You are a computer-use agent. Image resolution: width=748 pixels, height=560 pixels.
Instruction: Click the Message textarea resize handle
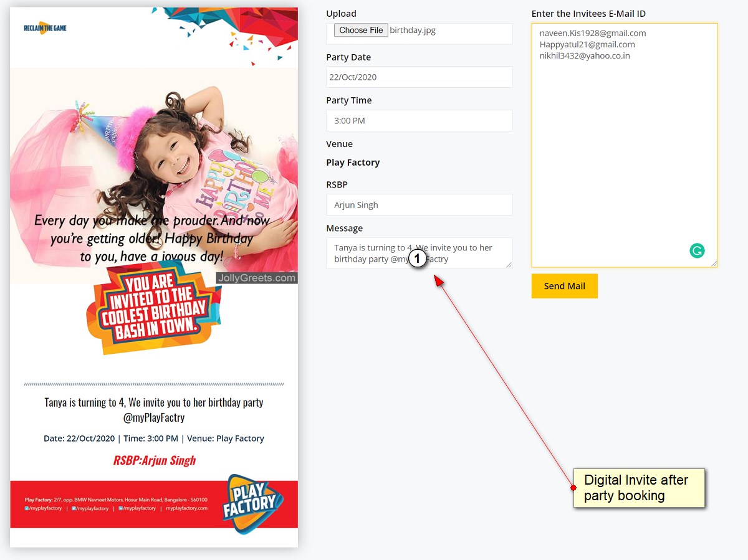click(x=508, y=264)
